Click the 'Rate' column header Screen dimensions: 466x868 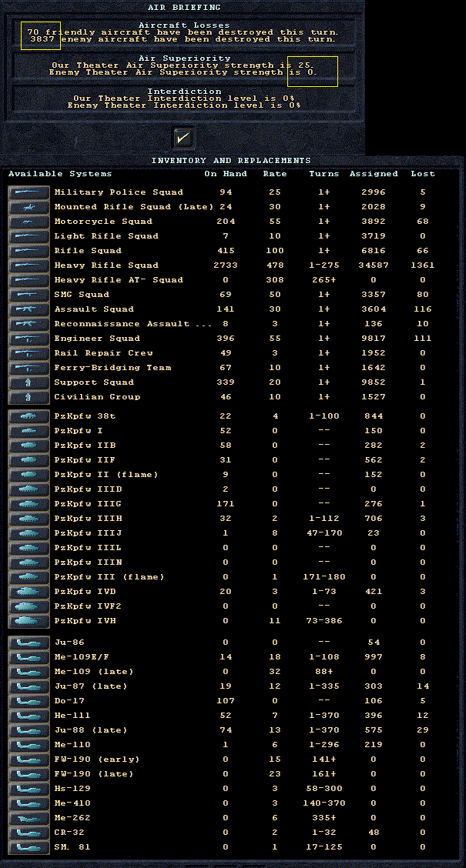pos(275,174)
